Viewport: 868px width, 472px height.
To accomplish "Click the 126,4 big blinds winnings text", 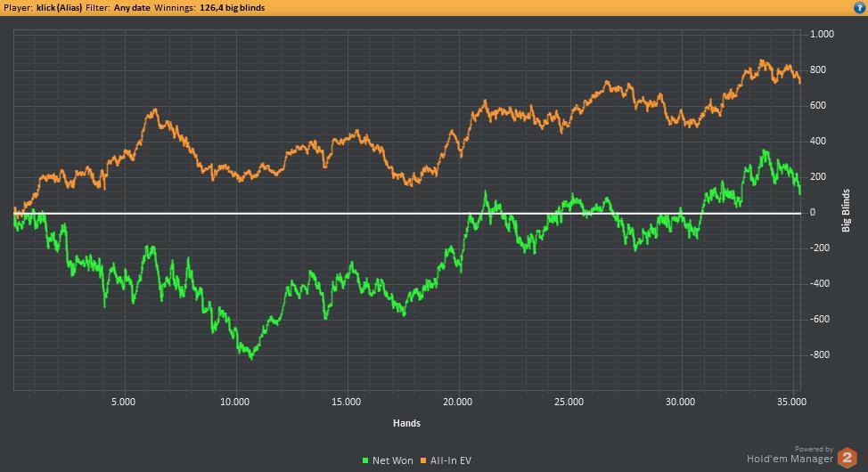I will (232, 8).
